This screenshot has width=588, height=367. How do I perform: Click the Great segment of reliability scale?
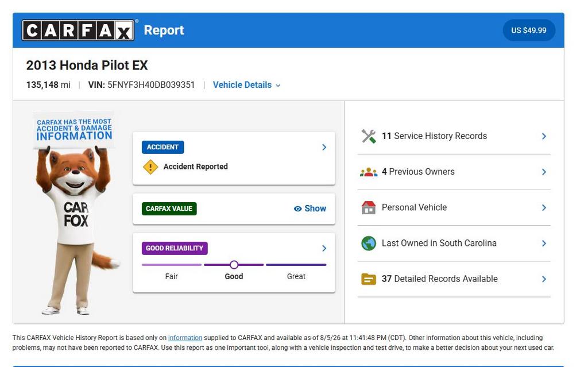(x=296, y=265)
